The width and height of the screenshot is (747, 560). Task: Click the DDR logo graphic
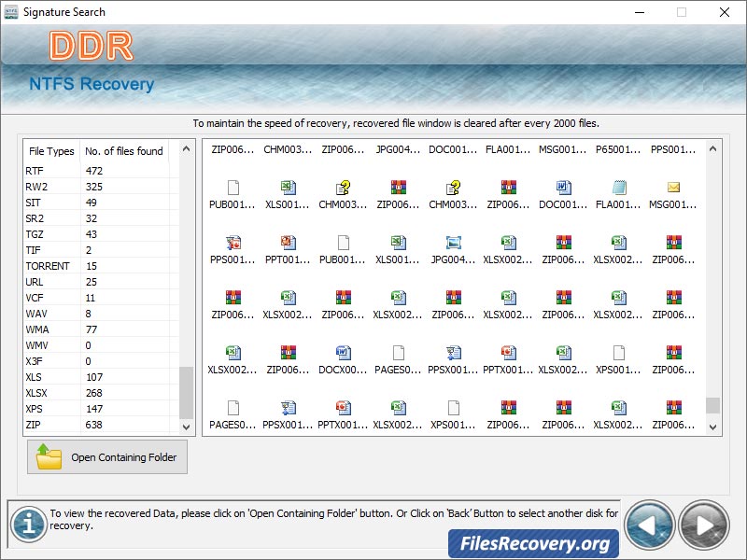91,45
